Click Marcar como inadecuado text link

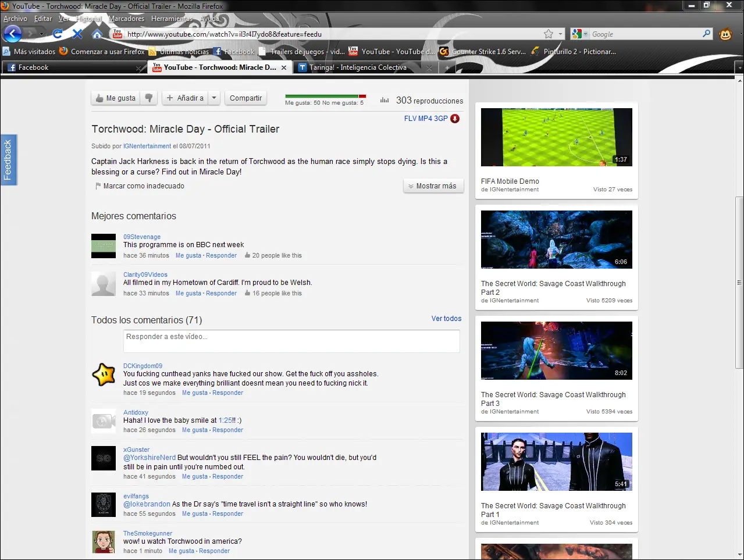144,186
